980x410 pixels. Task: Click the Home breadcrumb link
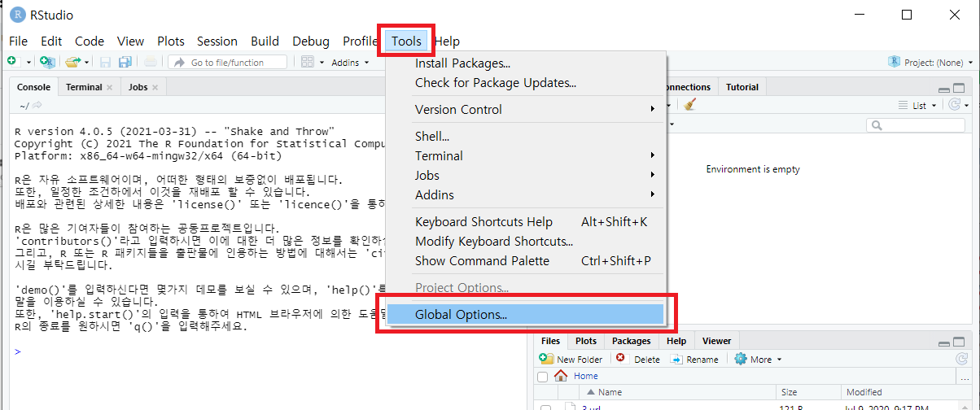click(x=585, y=376)
